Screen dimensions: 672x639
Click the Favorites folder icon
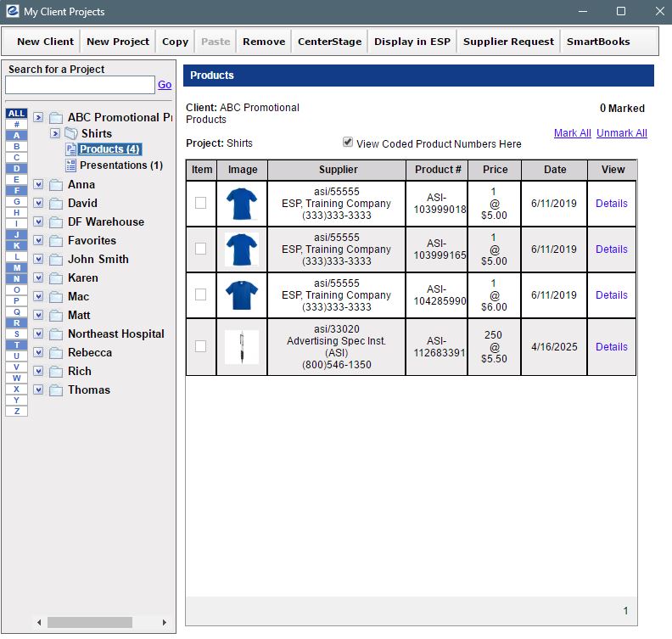click(x=56, y=241)
